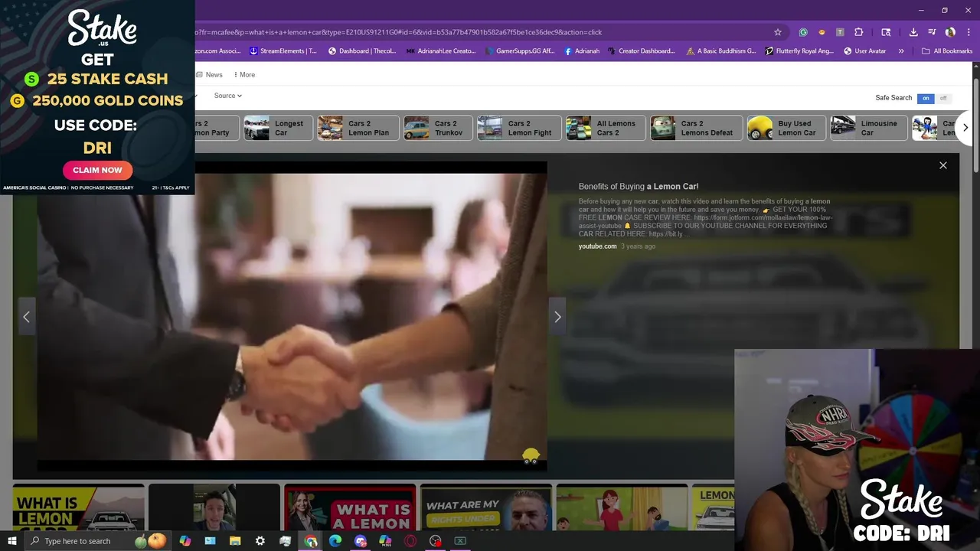The width and height of the screenshot is (980, 551).
Task: Open the Opera browser taskbar icon
Action: click(x=410, y=541)
